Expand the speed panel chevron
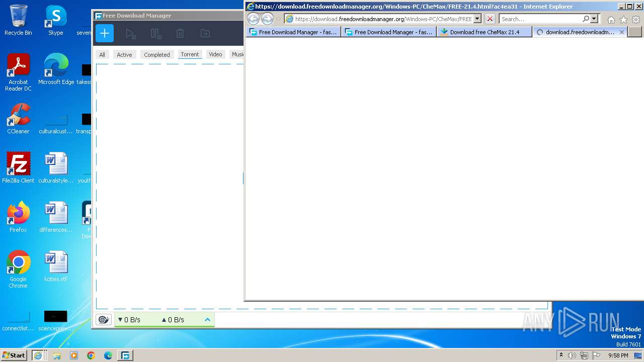Screen dimensions: 644x362 pos(207,319)
